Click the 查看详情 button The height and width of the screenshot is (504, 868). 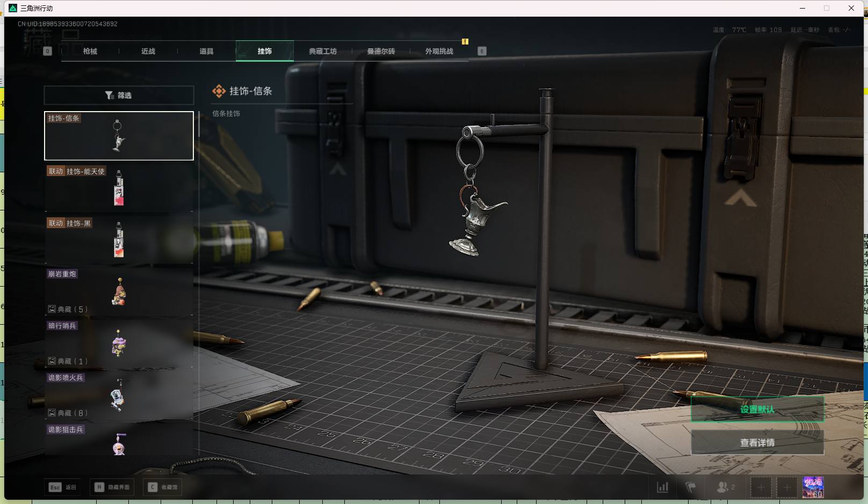[x=757, y=443]
